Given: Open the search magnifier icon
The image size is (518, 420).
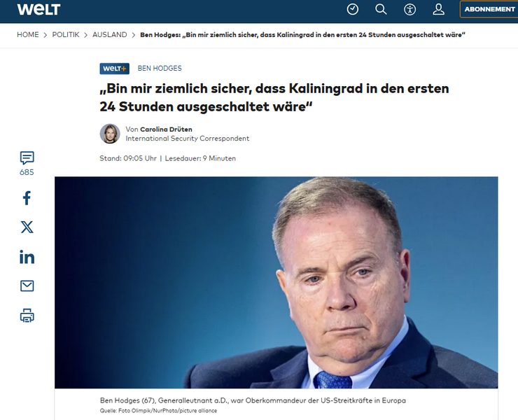Looking at the screenshot, I should (381, 9).
